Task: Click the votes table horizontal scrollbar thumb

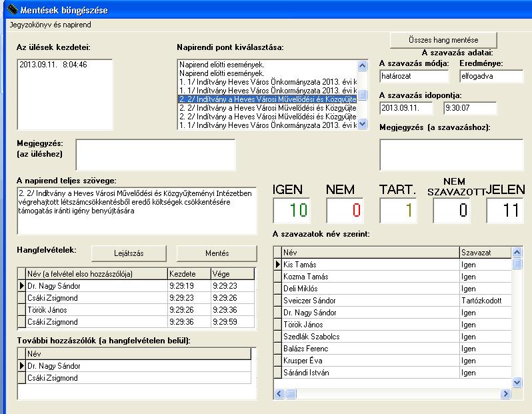Action: 291,393
